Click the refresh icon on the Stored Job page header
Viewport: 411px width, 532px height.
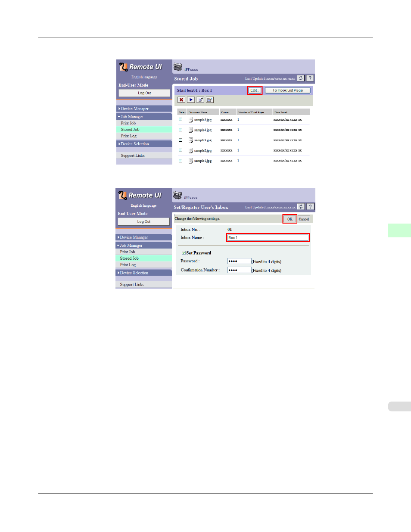[301, 78]
